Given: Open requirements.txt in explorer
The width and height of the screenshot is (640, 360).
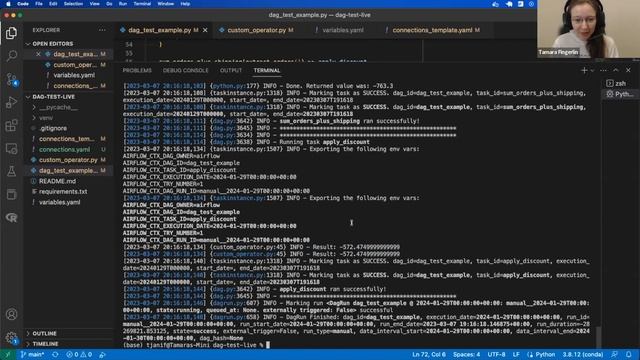Looking at the screenshot, I should tap(63, 191).
